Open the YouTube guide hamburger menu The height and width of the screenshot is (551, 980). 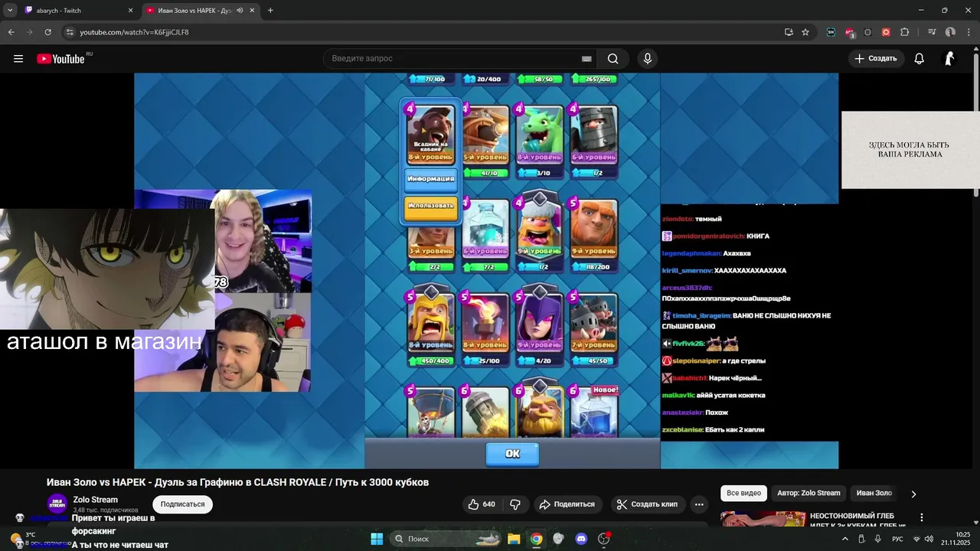coord(18,59)
